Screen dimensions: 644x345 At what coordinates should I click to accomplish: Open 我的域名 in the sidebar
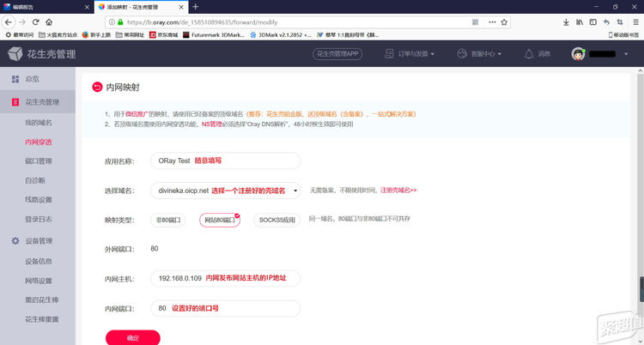click(39, 123)
